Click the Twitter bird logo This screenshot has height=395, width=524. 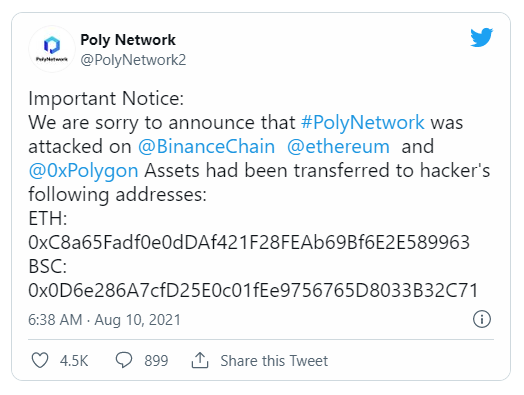(481, 37)
